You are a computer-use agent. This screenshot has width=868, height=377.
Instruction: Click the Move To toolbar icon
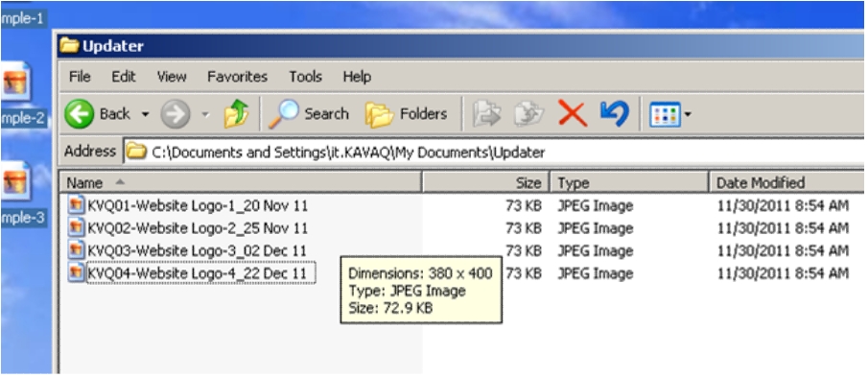pyautogui.click(x=487, y=114)
